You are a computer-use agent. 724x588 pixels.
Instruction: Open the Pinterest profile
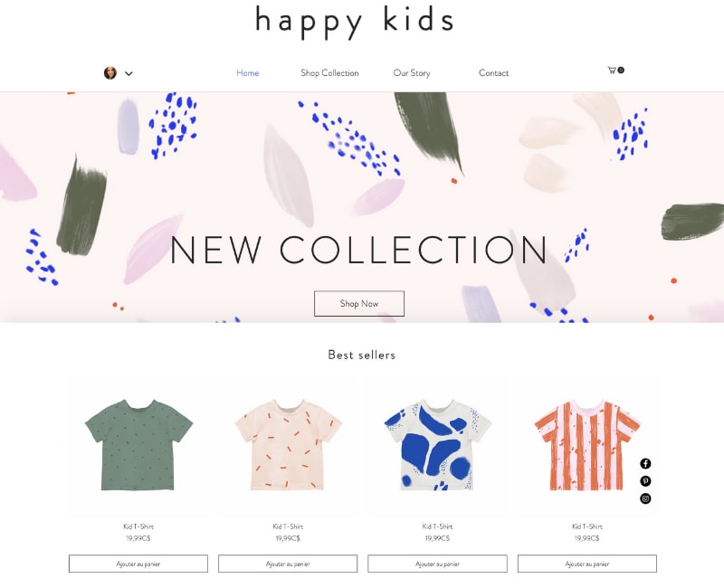pos(644,481)
